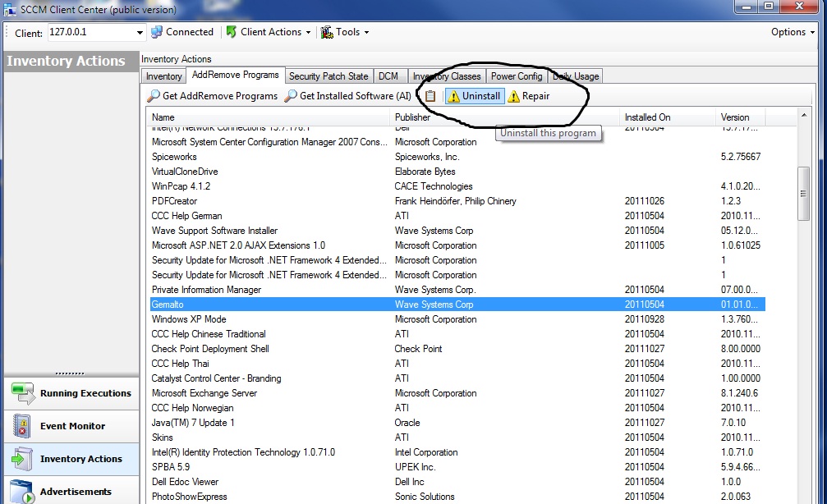Open the Power Config tab
827x504 pixels.
(517, 76)
